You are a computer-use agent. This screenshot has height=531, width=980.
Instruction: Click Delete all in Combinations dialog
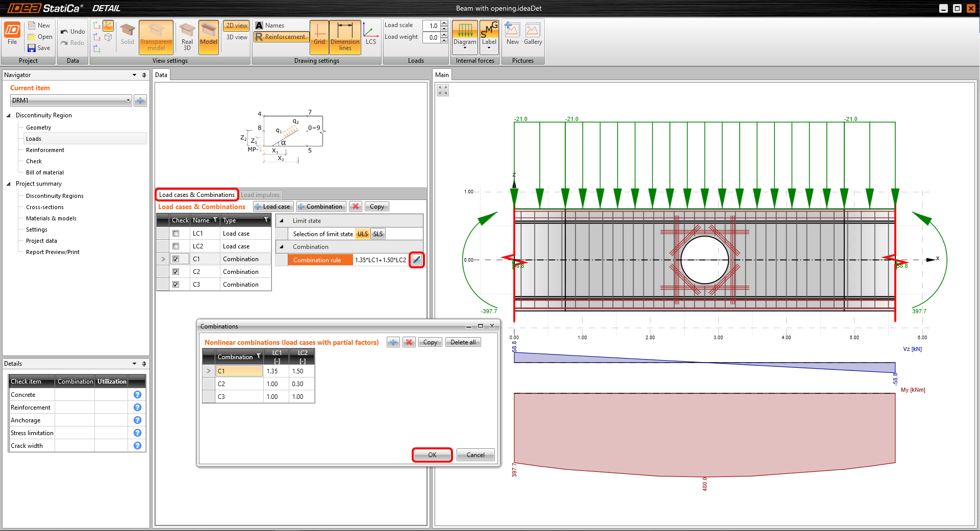(x=463, y=342)
